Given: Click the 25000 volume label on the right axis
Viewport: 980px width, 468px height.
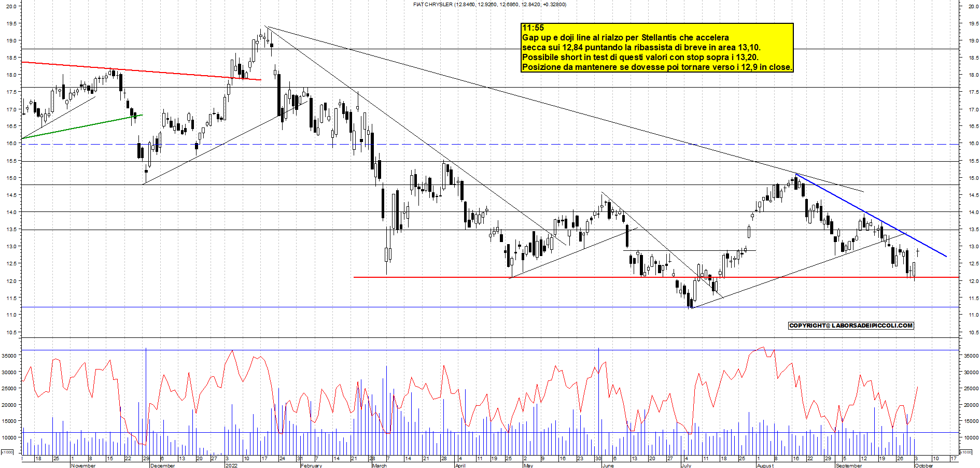Looking at the screenshot, I should point(971,388).
